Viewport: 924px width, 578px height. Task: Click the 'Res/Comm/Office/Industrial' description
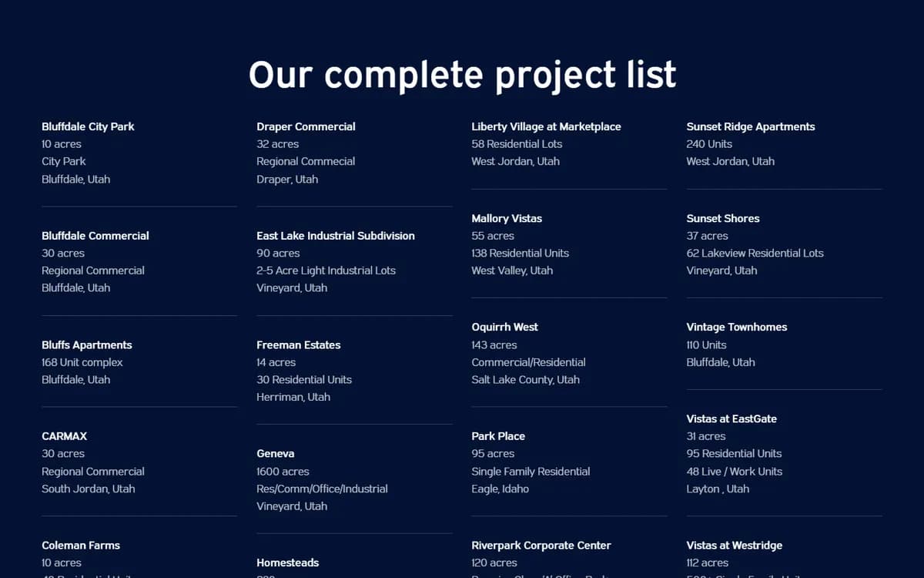(x=323, y=489)
